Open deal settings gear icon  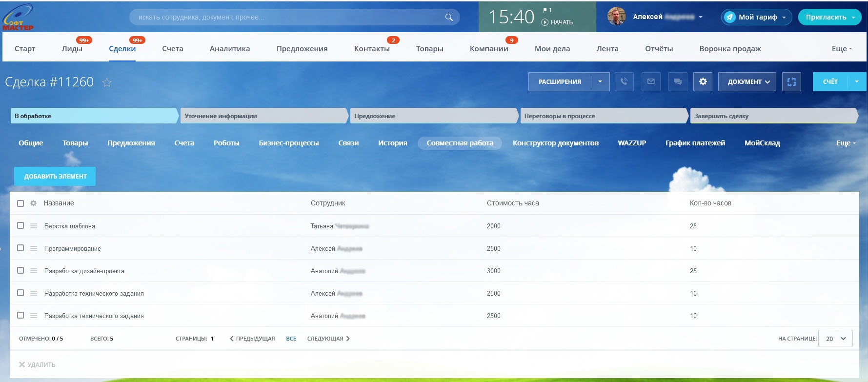(x=703, y=82)
